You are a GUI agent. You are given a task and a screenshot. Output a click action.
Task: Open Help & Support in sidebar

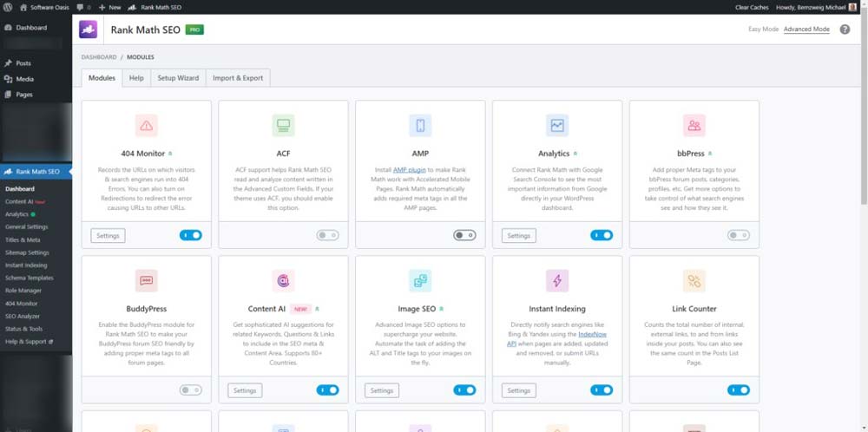[x=29, y=342]
